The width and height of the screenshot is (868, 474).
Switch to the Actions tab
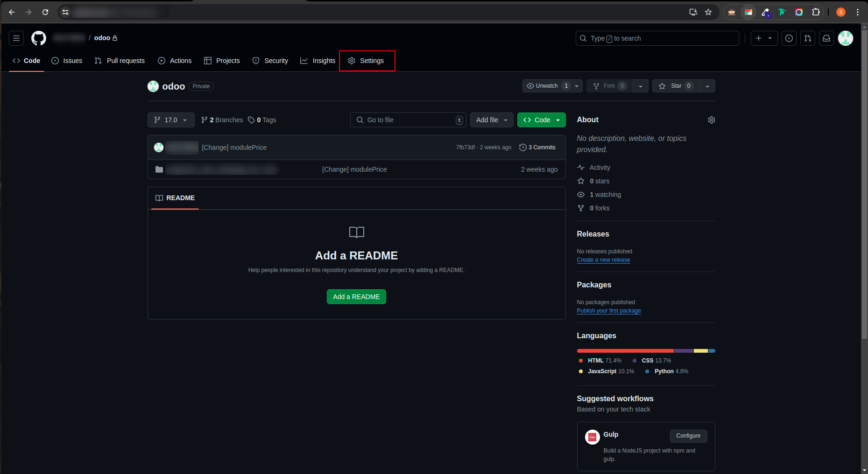tap(175, 61)
